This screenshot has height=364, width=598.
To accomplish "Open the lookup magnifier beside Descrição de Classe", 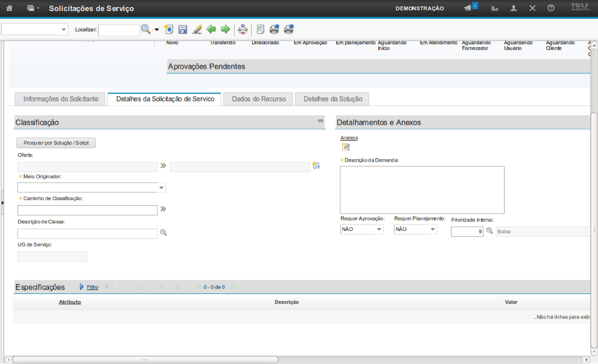I will coord(164,233).
